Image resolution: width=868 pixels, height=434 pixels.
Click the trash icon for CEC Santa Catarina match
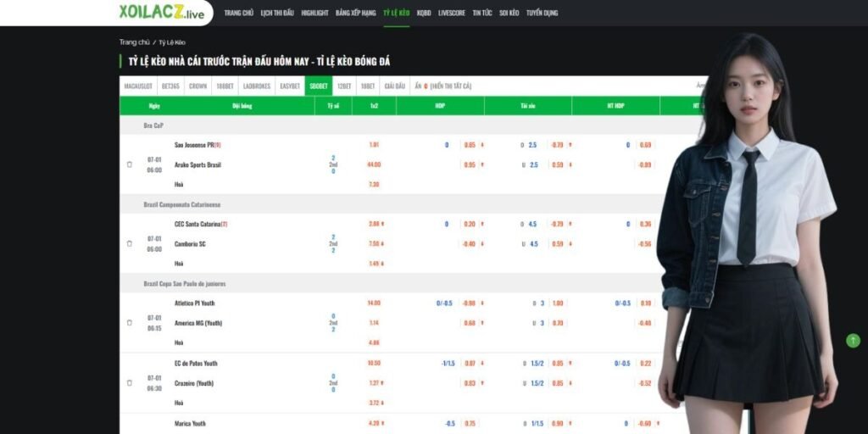[130, 243]
